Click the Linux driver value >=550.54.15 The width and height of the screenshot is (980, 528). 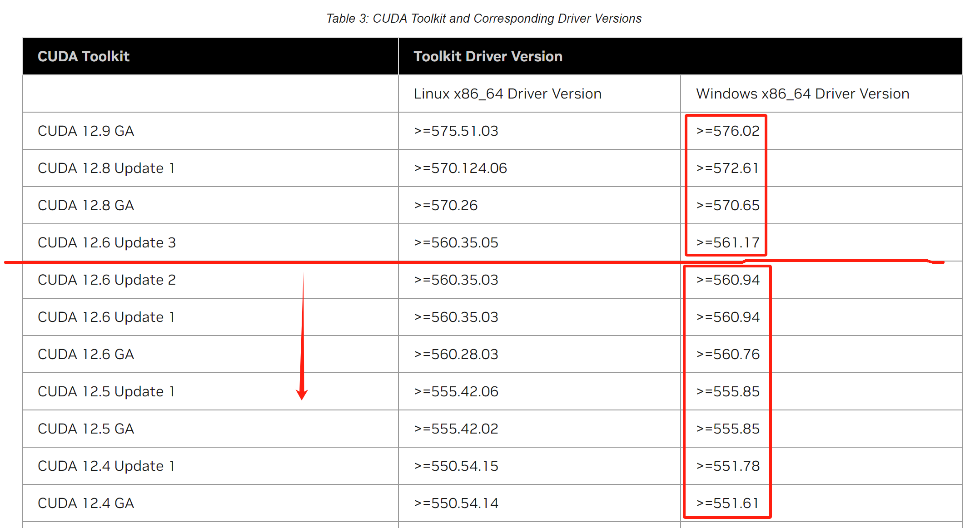456,466
